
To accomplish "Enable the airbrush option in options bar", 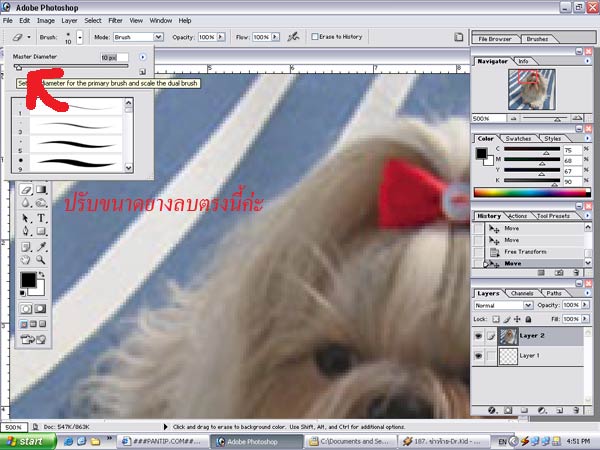I will point(293,37).
